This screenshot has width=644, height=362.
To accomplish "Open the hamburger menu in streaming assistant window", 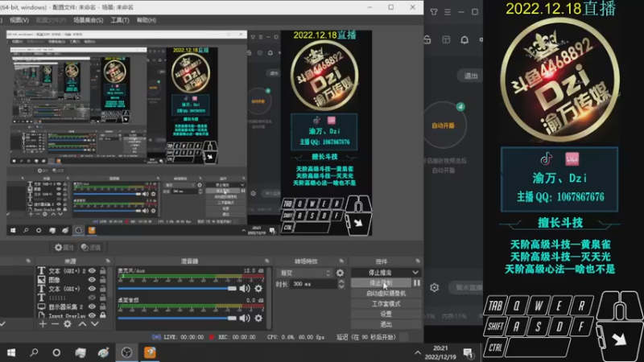I will 448,12.
